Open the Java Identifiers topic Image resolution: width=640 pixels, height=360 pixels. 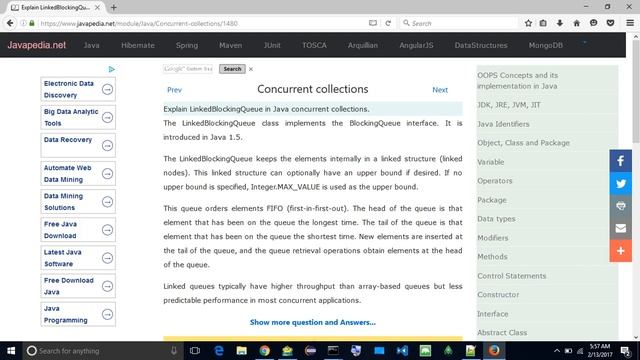coord(503,124)
